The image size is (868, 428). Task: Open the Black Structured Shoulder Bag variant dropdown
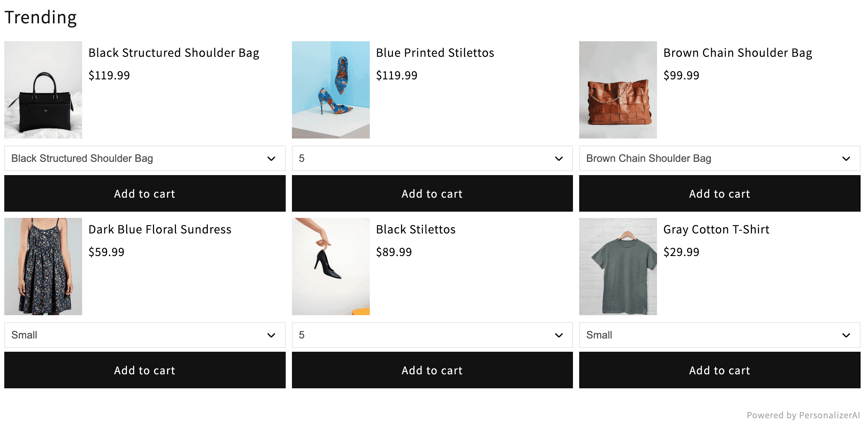pyautogui.click(x=144, y=158)
